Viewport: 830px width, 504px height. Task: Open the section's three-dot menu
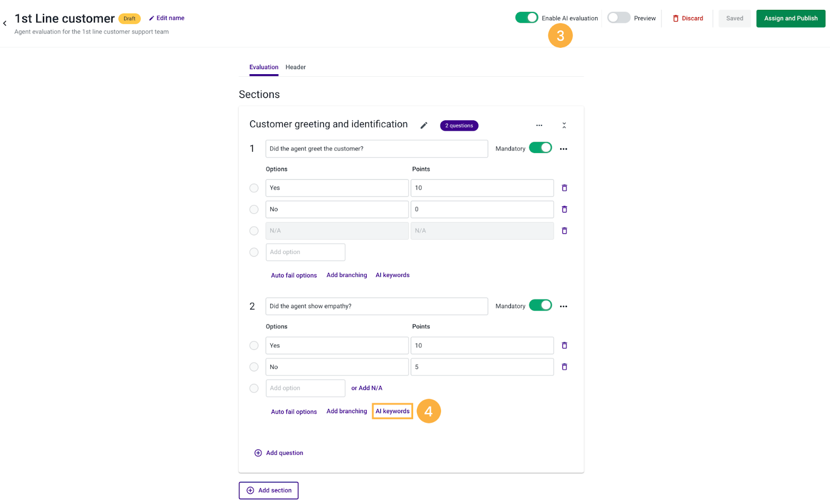(539, 125)
